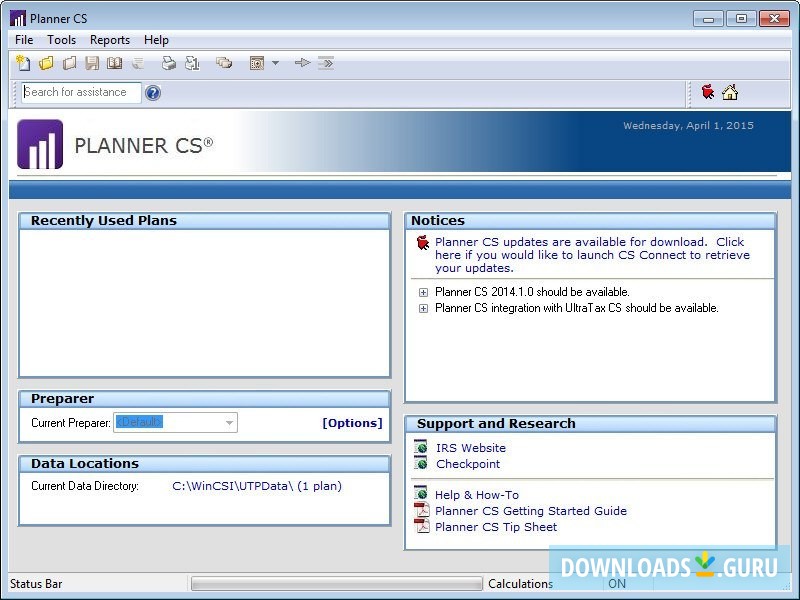Open the Planner CS Getting Started Guide
Screen dimensions: 800x600
click(x=531, y=510)
